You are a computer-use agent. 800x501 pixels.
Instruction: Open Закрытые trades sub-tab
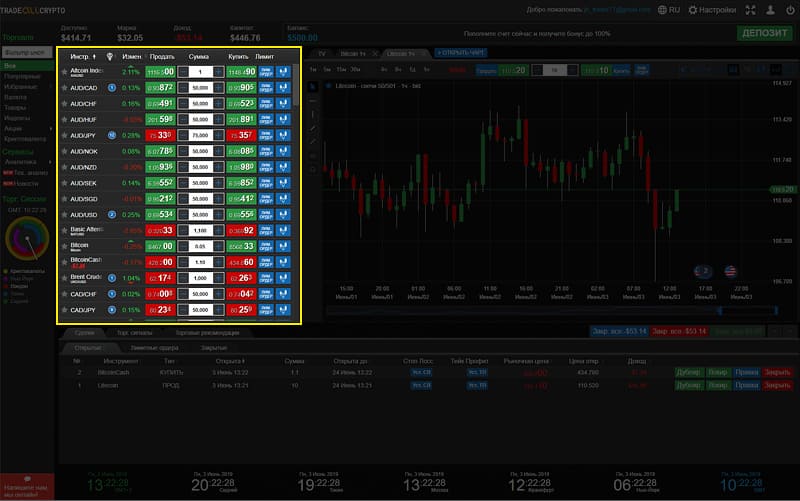coord(214,347)
